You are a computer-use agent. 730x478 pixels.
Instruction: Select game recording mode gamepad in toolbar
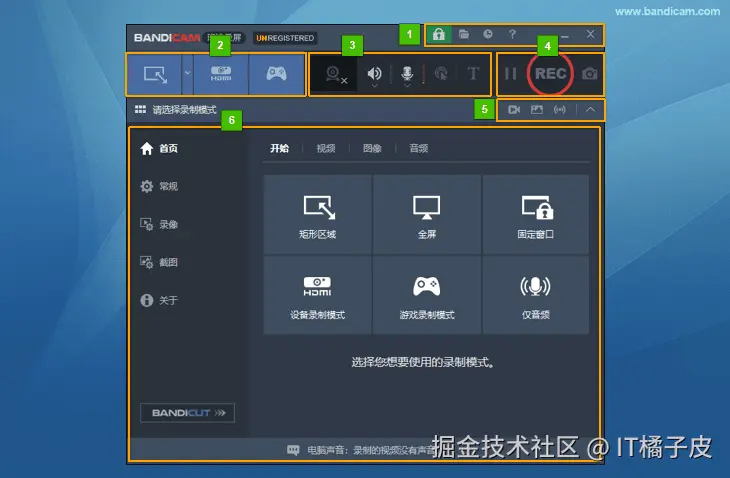tap(276, 74)
